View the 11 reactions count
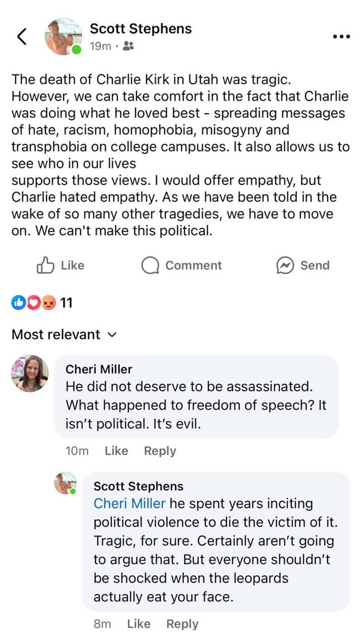 click(66, 303)
